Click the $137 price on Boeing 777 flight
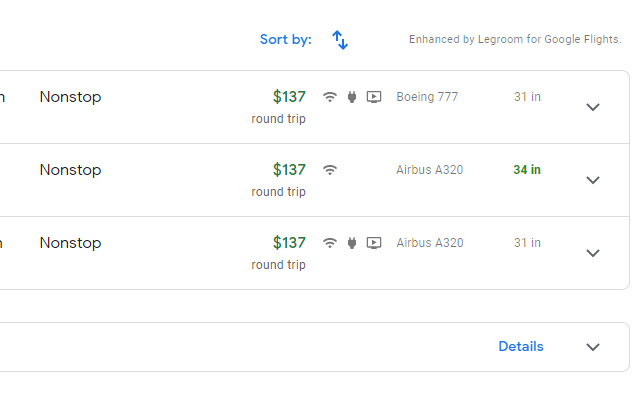 coord(289,97)
